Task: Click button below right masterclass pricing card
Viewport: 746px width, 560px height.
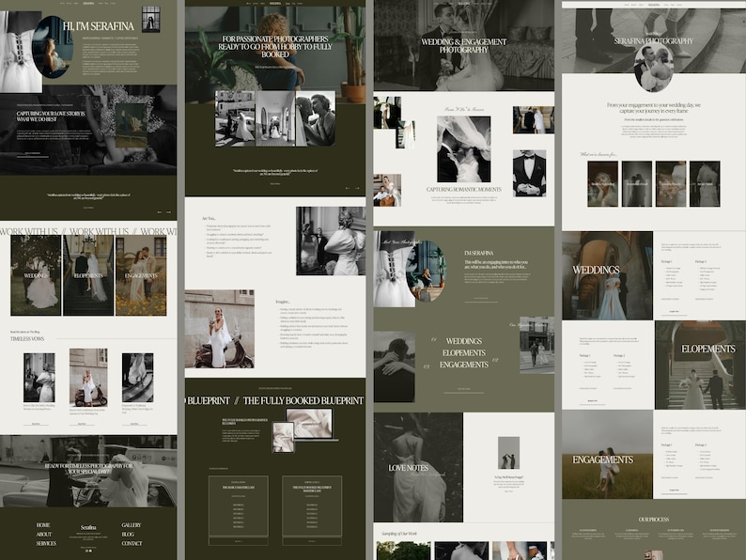Action: (312, 541)
